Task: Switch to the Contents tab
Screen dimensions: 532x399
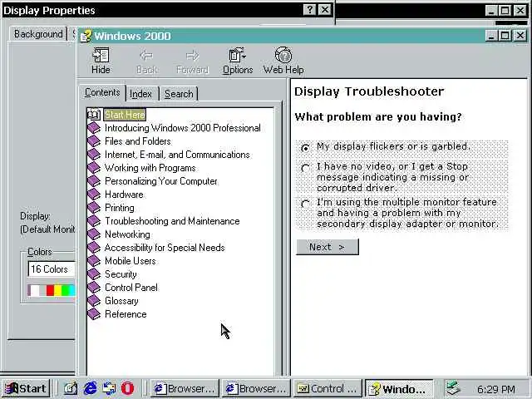Action: coord(102,92)
